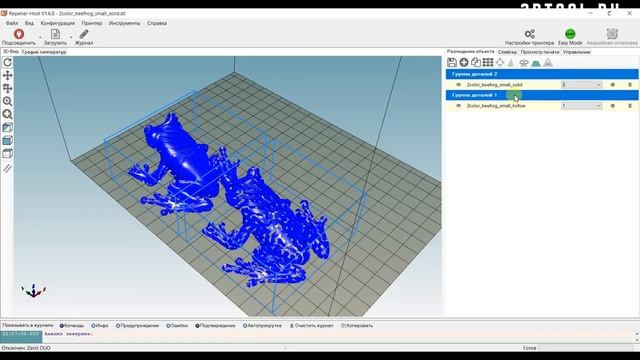640x360 pixels.
Task: Select the Move object tool
Action: tap(7, 88)
